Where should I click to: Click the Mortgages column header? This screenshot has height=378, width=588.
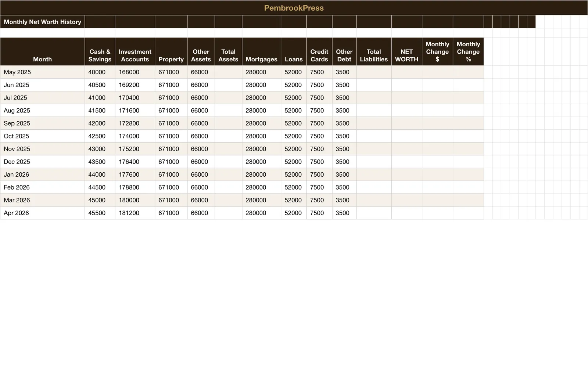262,52
